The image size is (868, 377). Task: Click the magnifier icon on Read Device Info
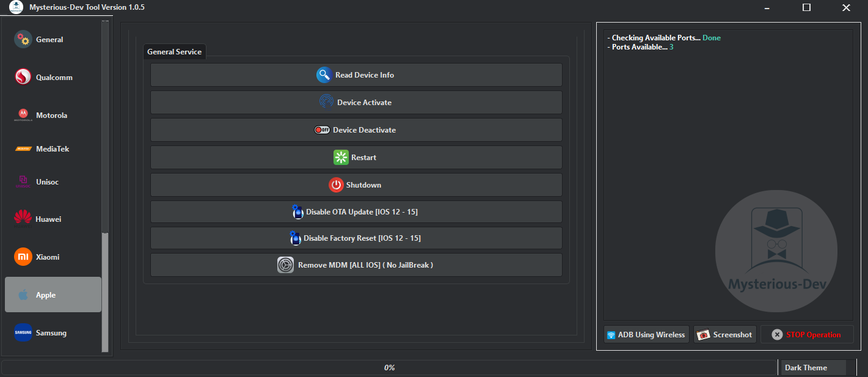coord(323,74)
